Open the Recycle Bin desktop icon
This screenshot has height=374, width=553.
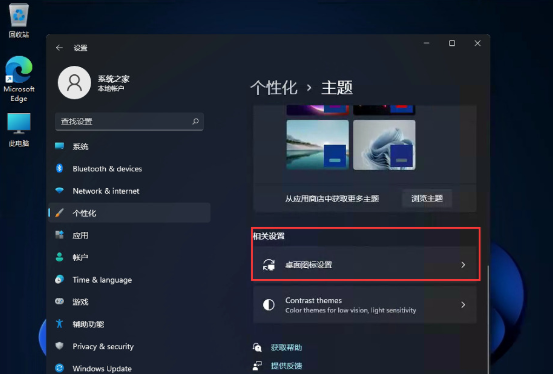click(x=19, y=19)
